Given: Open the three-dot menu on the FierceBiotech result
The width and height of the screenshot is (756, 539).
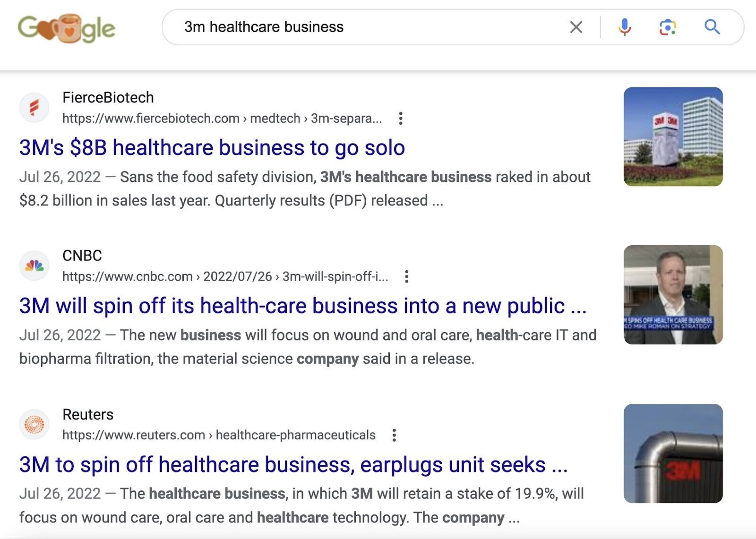Looking at the screenshot, I should pos(400,119).
